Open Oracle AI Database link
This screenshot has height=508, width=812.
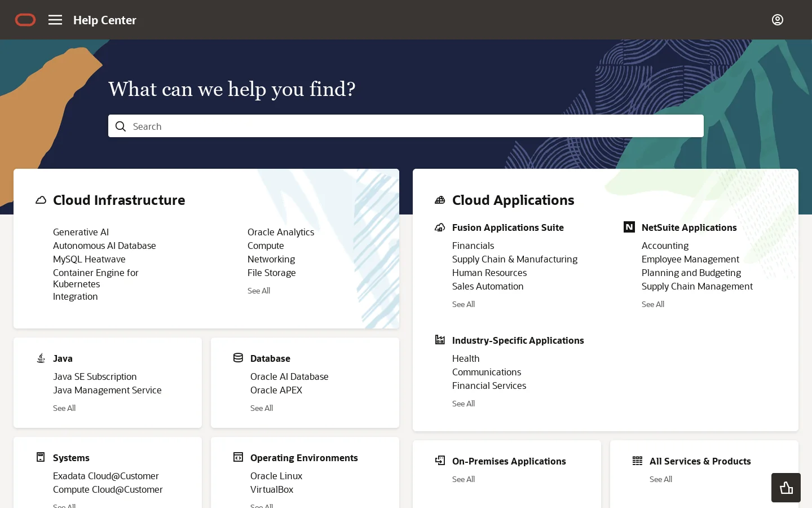click(x=289, y=376)
